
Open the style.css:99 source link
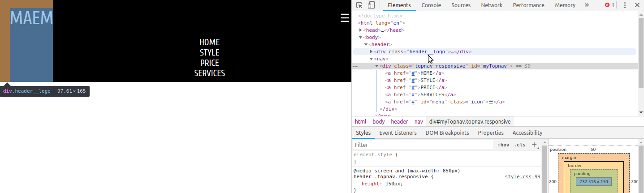[x=523, y=177]
